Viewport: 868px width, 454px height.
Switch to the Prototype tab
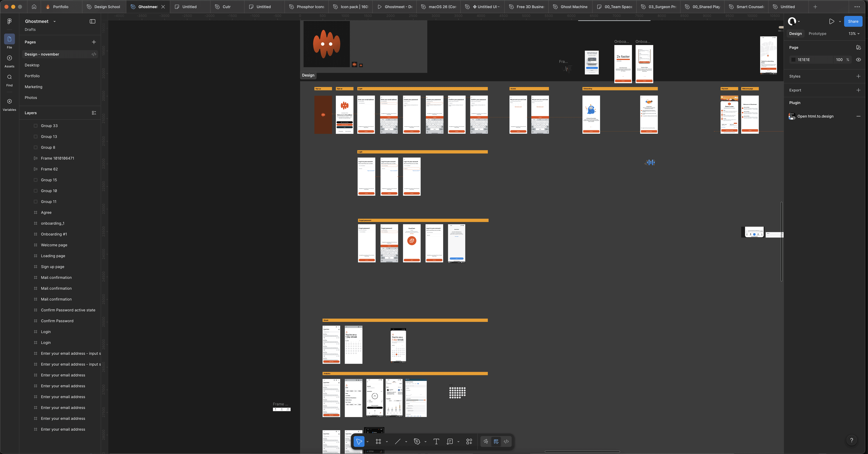pyautogui.click(x=817, y=34)
